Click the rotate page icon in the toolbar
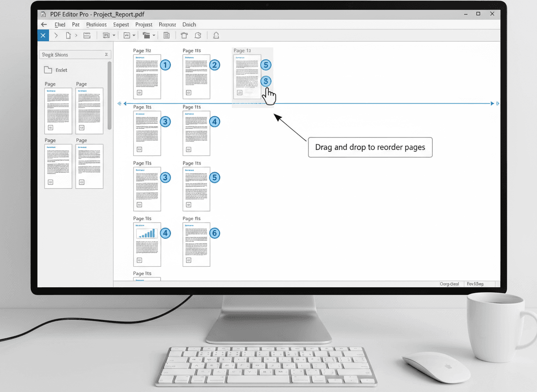This screenshot has width=537, height=392. (198, 35)
